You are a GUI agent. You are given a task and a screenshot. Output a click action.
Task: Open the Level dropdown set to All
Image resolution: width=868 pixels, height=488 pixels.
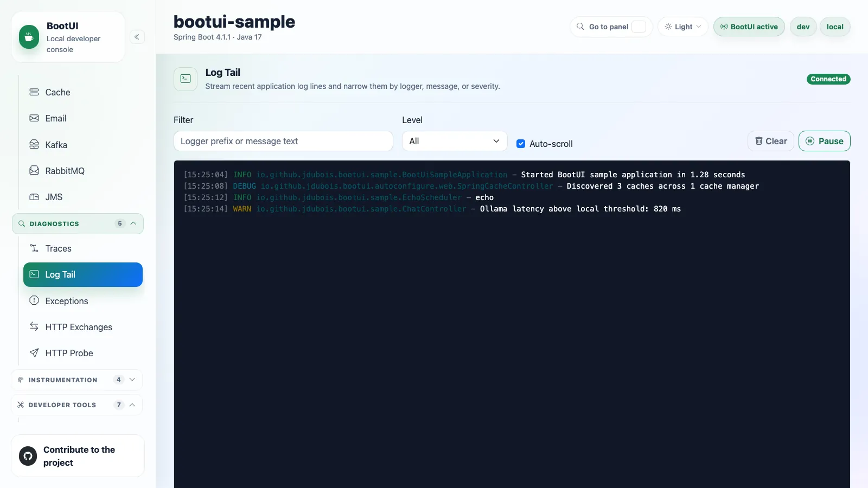455,141
